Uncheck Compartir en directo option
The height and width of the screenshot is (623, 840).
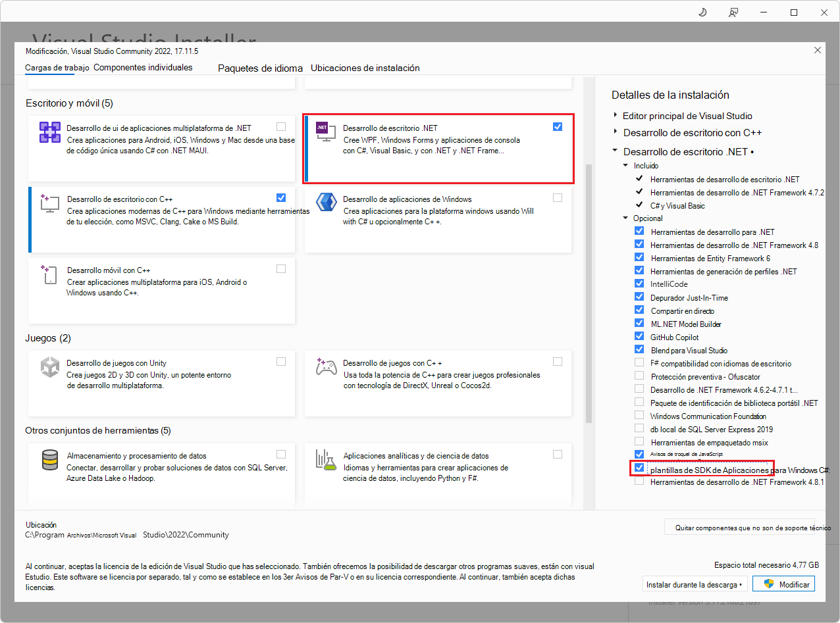coord(639,310)
